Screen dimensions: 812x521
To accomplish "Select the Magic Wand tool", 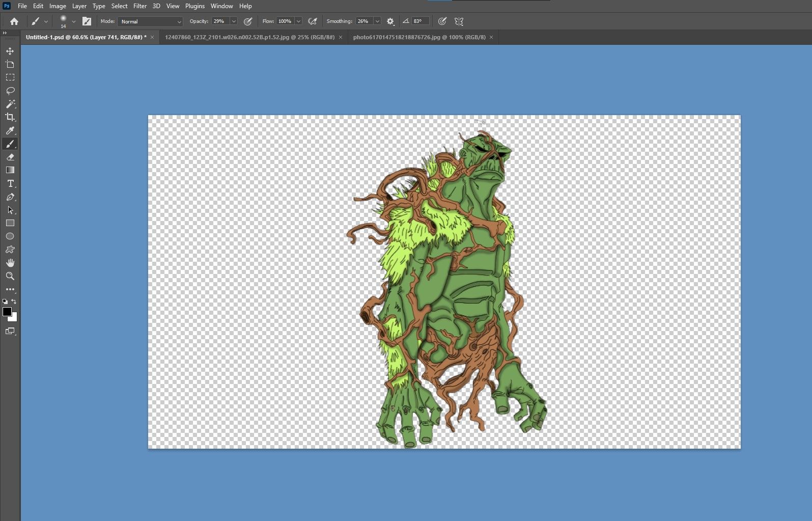I will (10, 104).
